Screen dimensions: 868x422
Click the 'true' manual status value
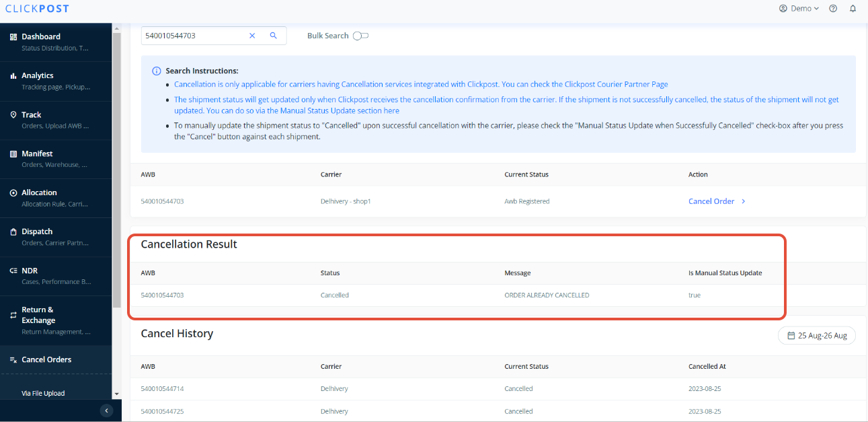tap(694, 295)
